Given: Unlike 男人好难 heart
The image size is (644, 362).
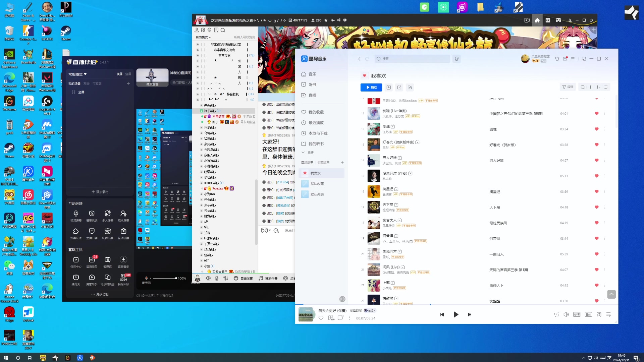Looking at the screenshot, I should click(x=597, y=160).
